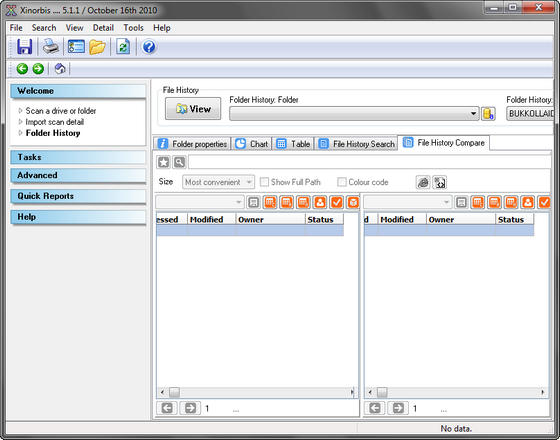Switch to the Table tab
Screen dimensions: 560x440
click(x=293, y=144)
